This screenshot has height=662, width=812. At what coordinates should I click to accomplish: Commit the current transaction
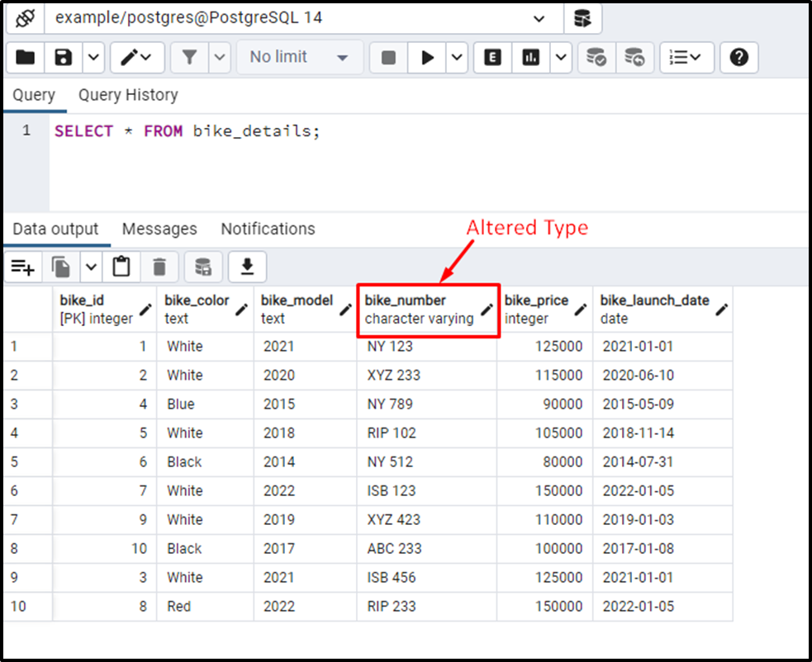point(596,57)
